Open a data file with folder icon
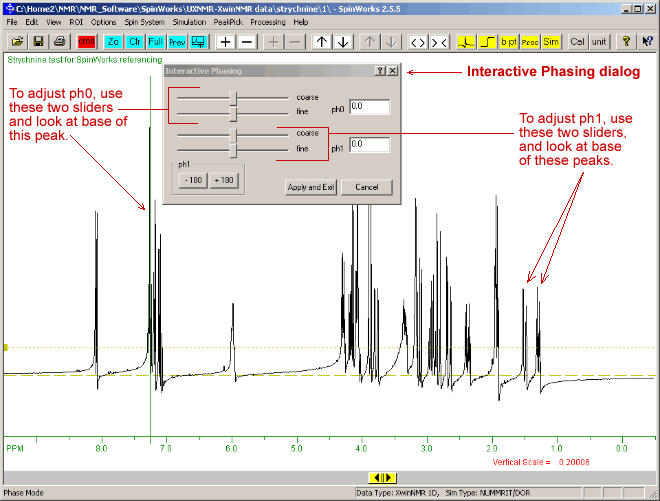The height and width of the screenshot is (501, 660). 17,42
